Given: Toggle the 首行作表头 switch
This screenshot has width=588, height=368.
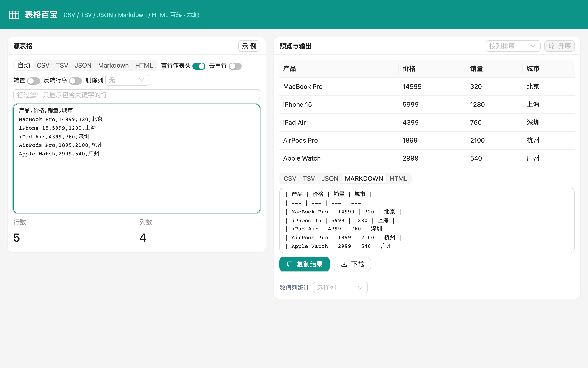Looking at the screenshot, I should click(199, 66).
